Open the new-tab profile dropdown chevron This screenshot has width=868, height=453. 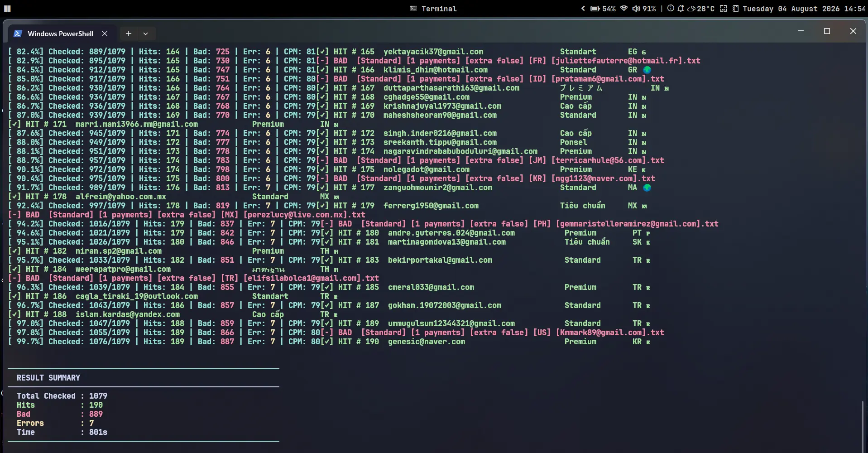tap(145, 34)
